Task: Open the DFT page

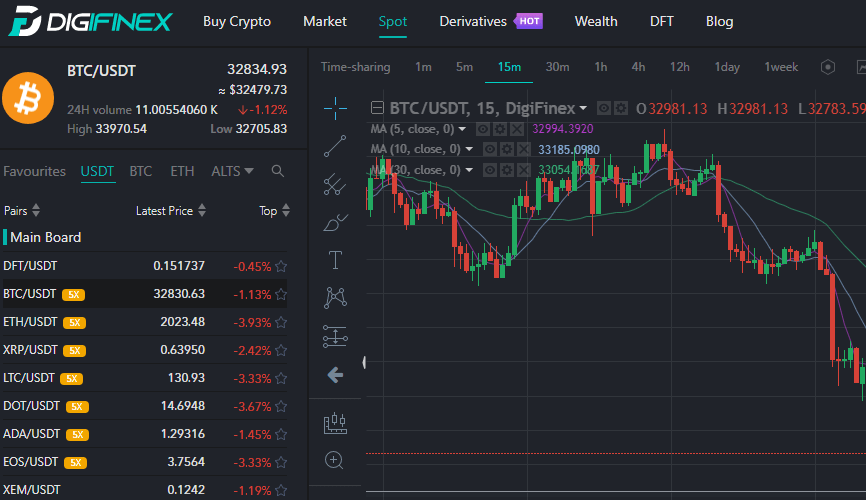Action: [x=662, y=22]
